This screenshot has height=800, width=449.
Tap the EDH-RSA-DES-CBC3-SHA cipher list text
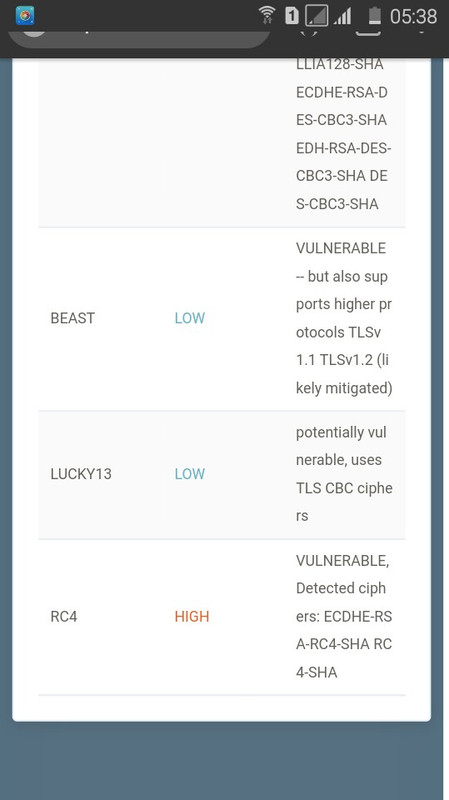343,162
